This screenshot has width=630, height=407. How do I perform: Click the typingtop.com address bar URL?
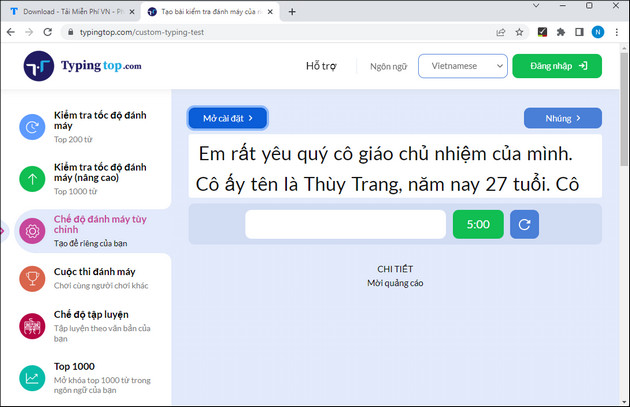[141, 32]
